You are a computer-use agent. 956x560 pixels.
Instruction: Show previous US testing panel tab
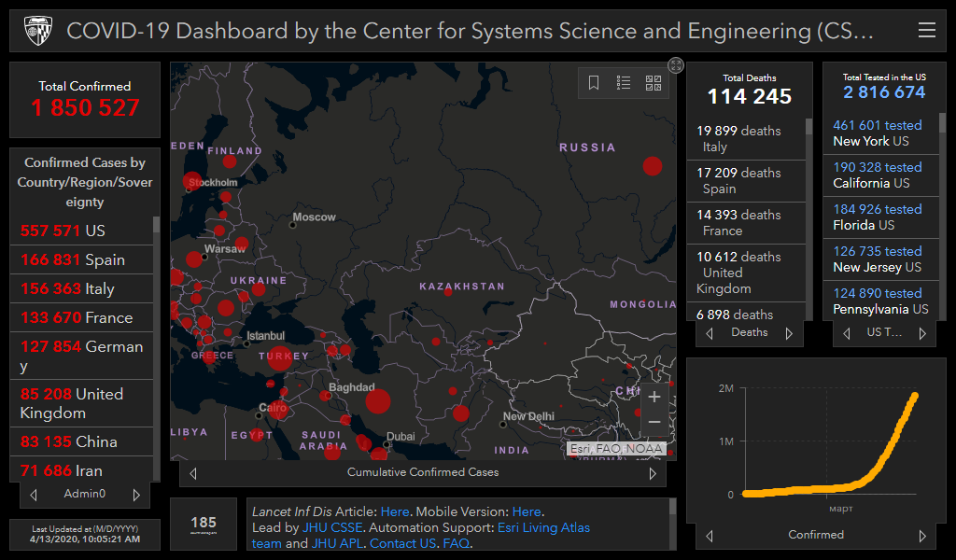(x=847, y=333)
